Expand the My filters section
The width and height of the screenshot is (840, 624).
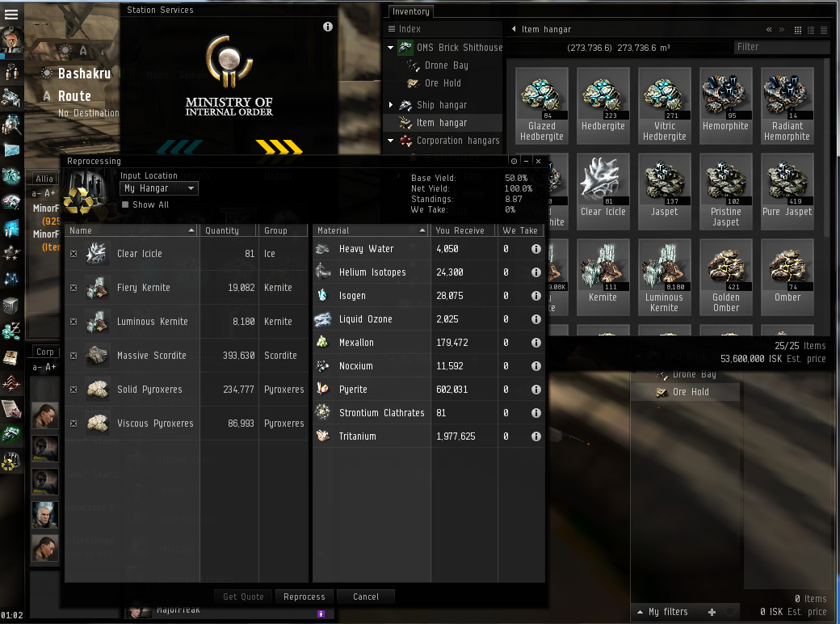(640, 612)
